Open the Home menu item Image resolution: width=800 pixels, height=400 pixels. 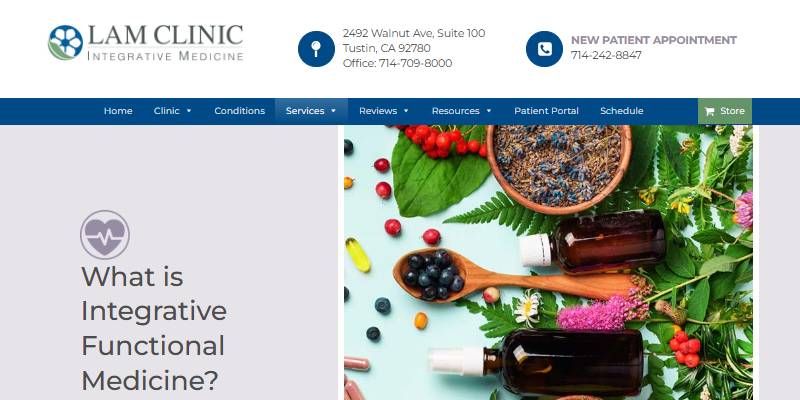[118, 111]
